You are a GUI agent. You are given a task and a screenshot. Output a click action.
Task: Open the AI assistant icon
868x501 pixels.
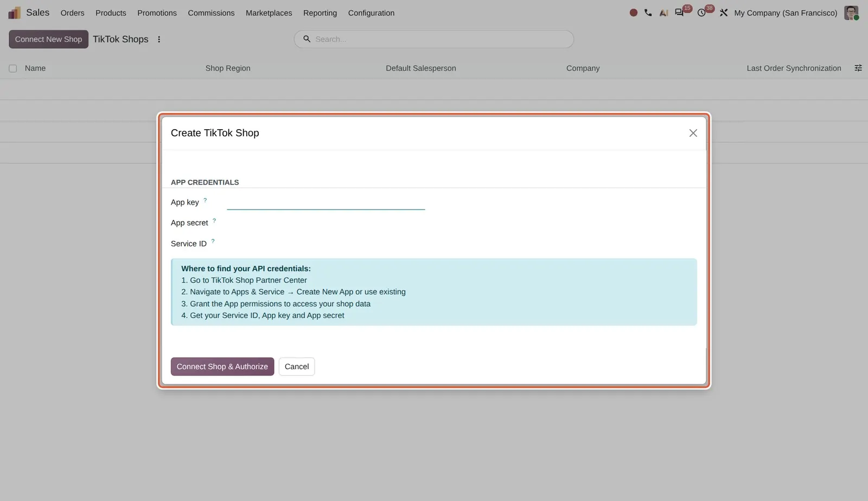point(663,12)
